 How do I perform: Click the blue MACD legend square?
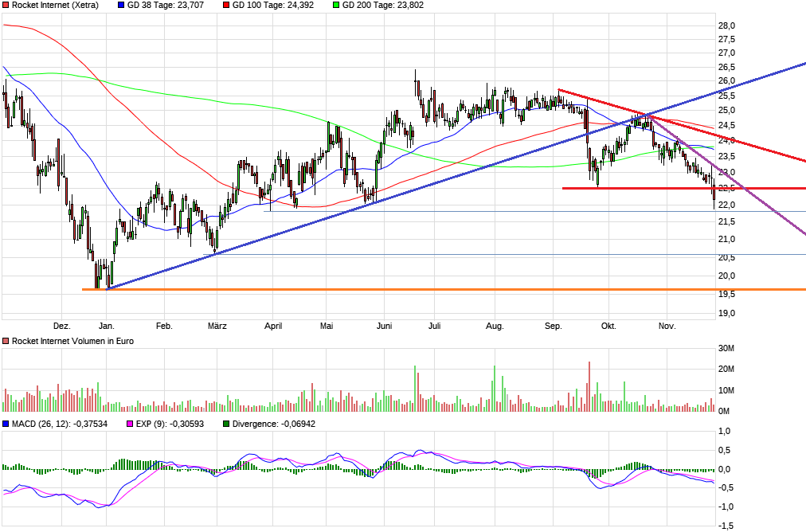[x=6, y=424]
